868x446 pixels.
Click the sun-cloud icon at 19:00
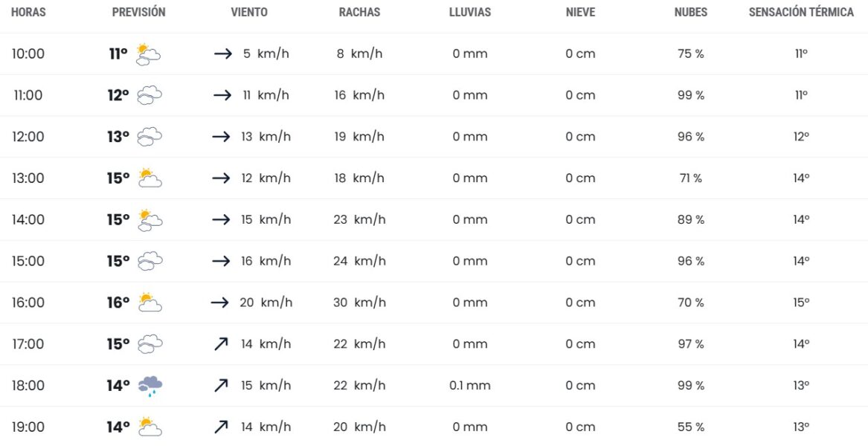150,427
